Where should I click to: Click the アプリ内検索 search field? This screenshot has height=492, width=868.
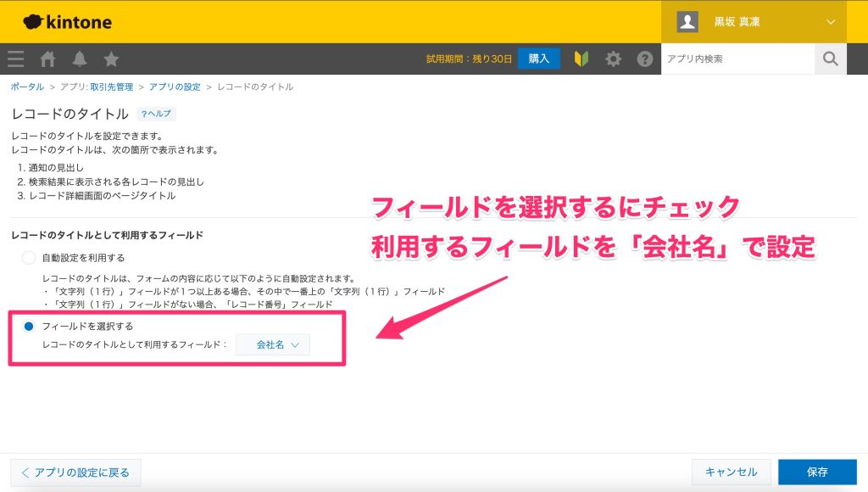coord(738,59)
